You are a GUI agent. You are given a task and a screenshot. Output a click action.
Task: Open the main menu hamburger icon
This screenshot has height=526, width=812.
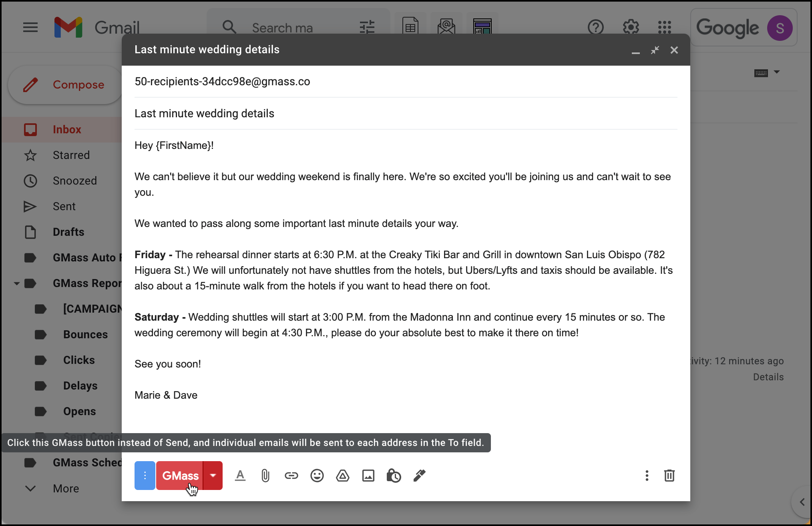(x=30, y=28)
